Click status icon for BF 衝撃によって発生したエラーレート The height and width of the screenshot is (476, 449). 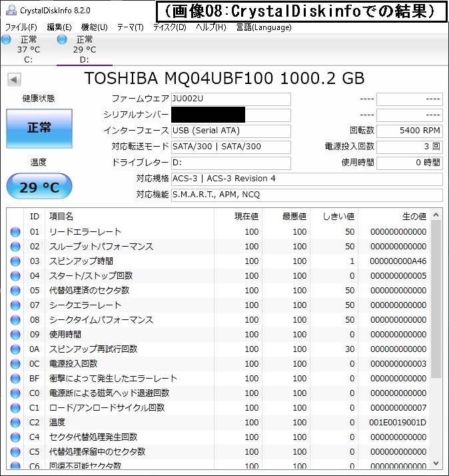pos(15,379)
